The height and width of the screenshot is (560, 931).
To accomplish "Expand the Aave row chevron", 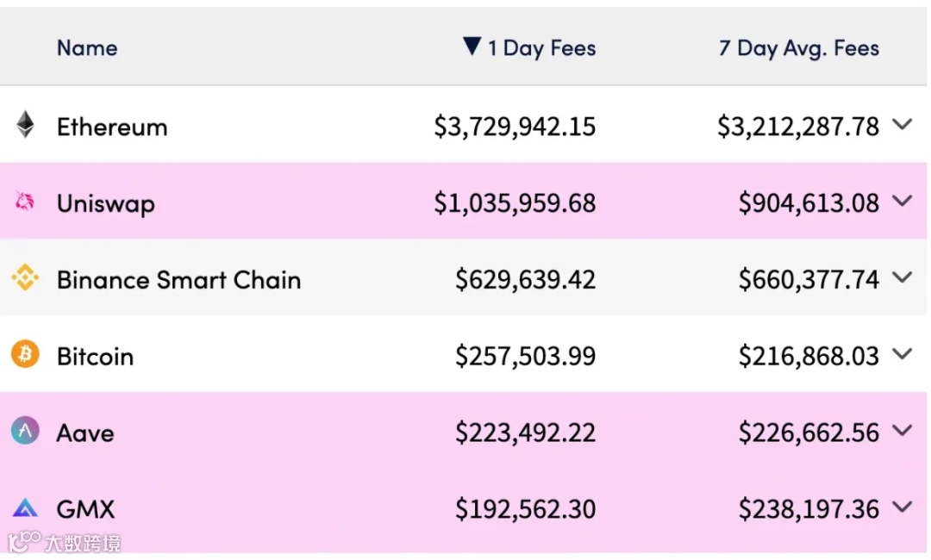I will coord(902,431).
